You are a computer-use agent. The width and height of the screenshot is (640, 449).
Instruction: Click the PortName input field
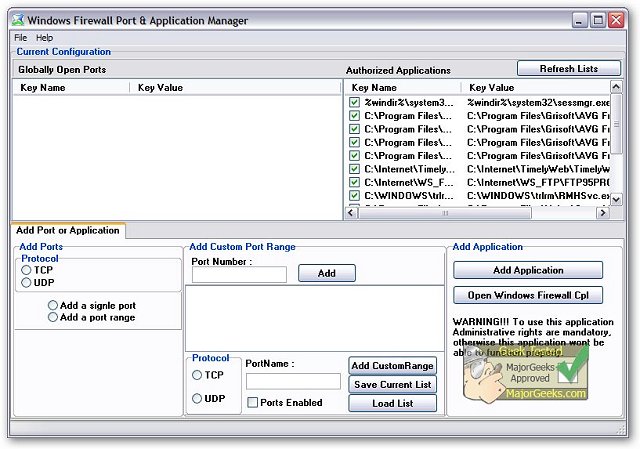pos(293,381)
